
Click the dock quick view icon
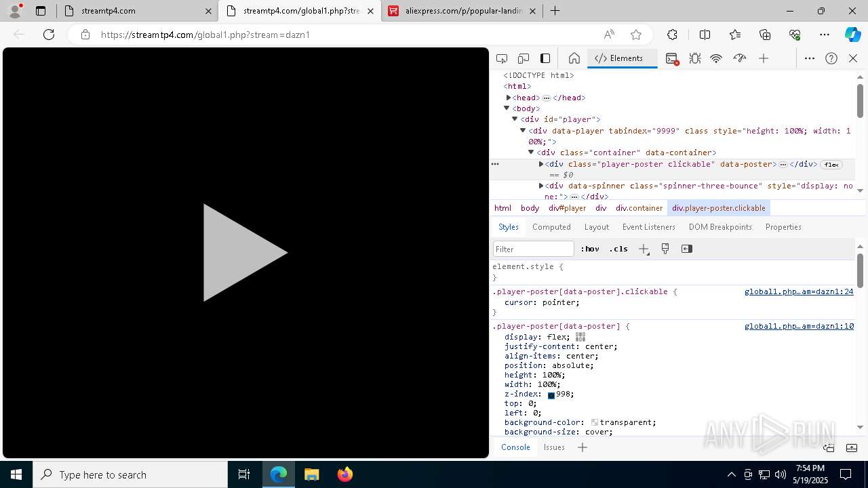829,447
